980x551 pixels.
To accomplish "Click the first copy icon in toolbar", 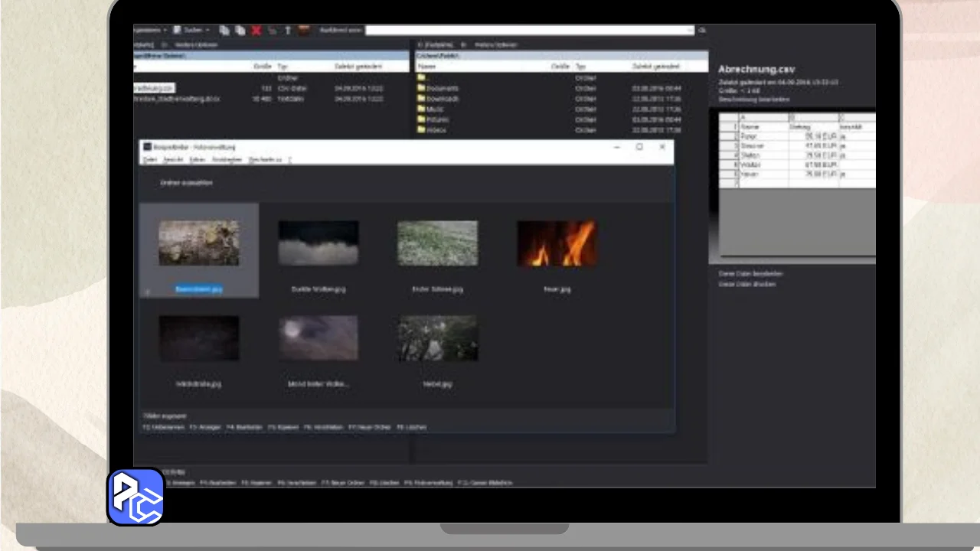I will click(224, 31).
